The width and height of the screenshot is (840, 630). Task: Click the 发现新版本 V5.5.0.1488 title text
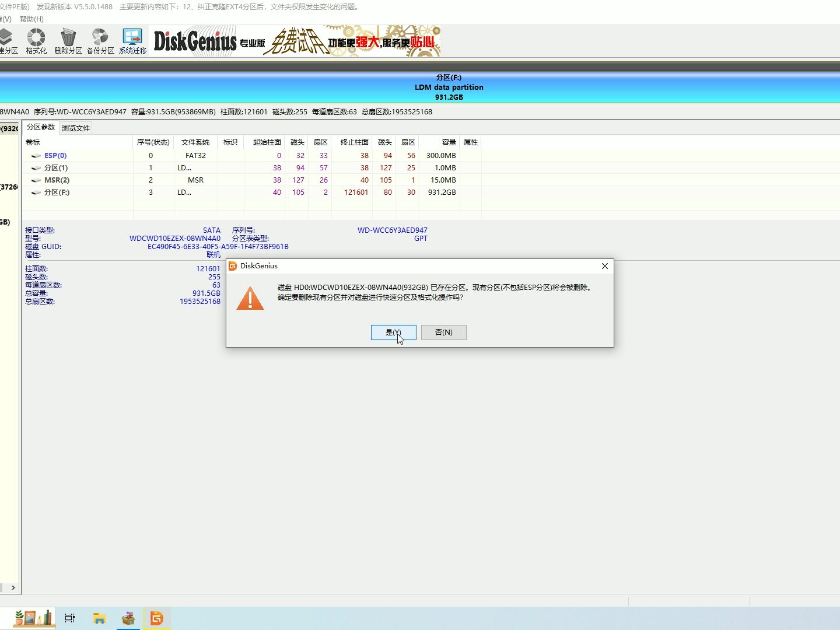(75, 7)
